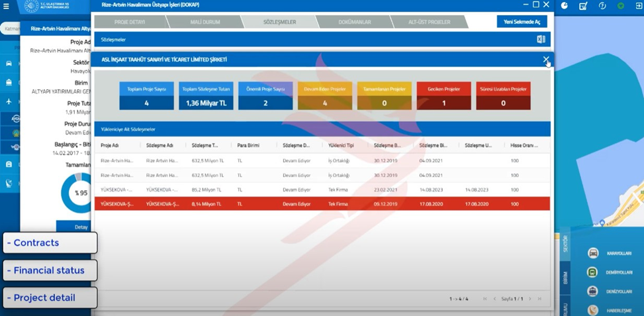Open the pie chart statistics icon

[565, 6]
